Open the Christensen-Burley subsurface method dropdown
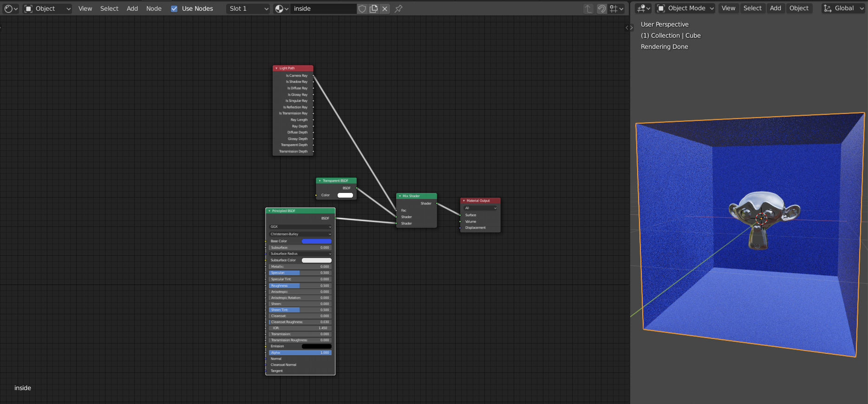 300,234
